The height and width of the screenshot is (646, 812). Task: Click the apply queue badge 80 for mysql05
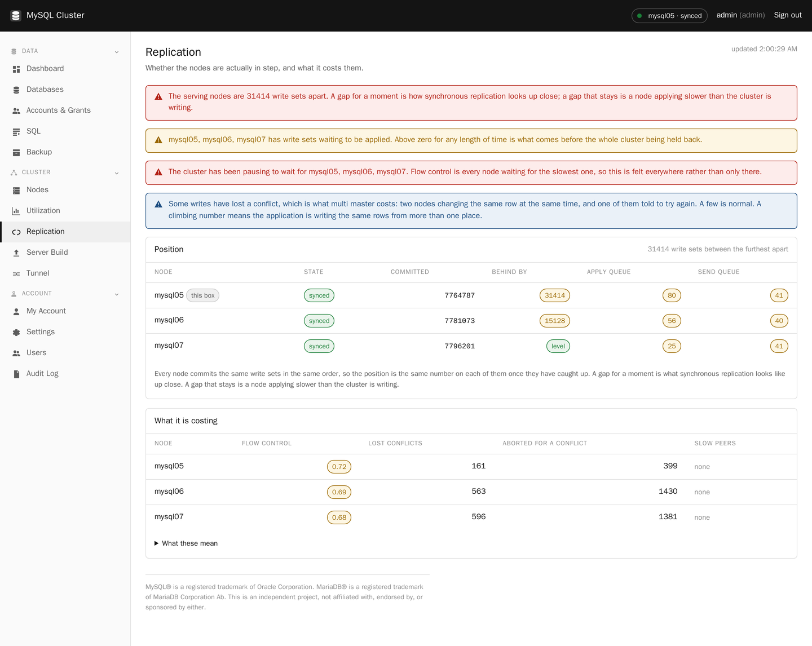[x=672, y=295]
